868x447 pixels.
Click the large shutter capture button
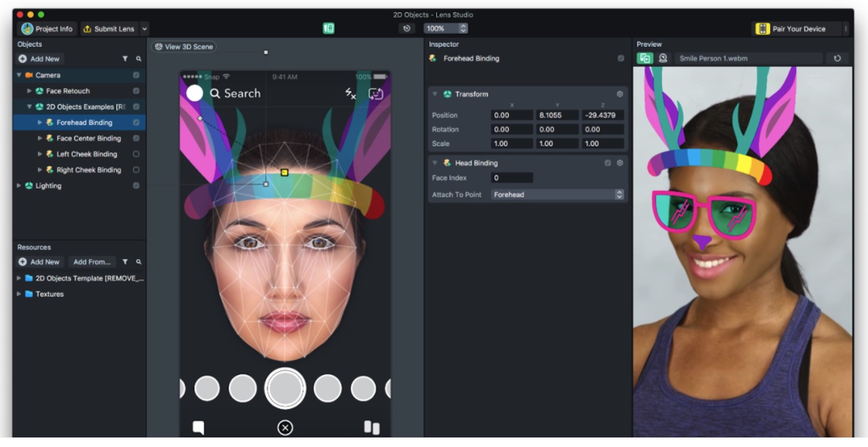pos(285,388)
